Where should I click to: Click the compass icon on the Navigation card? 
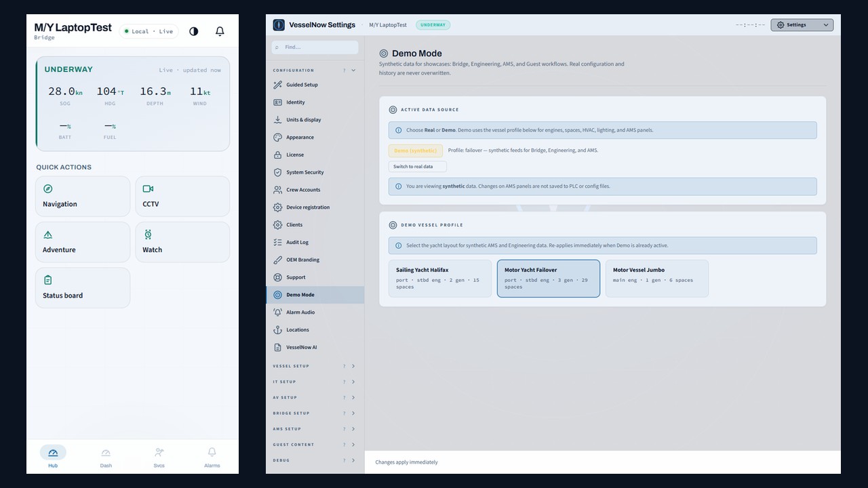pos(47,189)
